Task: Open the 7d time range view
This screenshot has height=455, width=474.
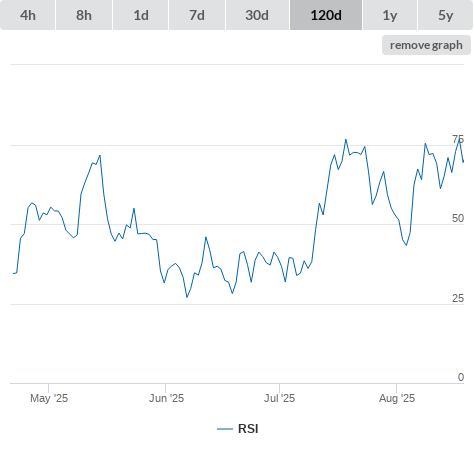Action: click(x=197, y=15)
